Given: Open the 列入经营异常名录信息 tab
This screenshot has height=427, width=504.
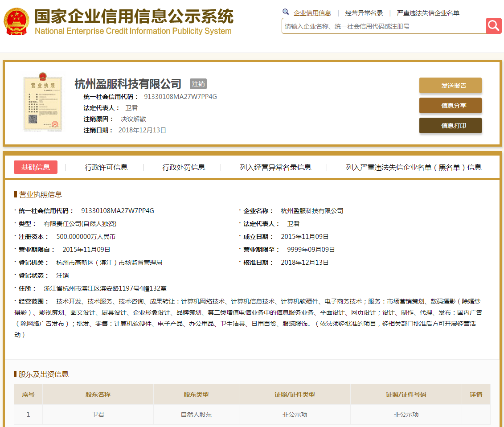Looking at the screenshot, I should (x=275, y=168).
